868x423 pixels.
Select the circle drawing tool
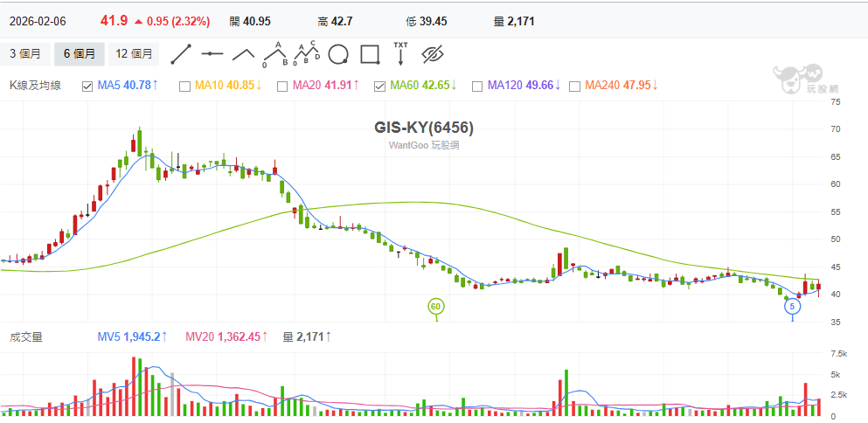[x=338, y=54]
